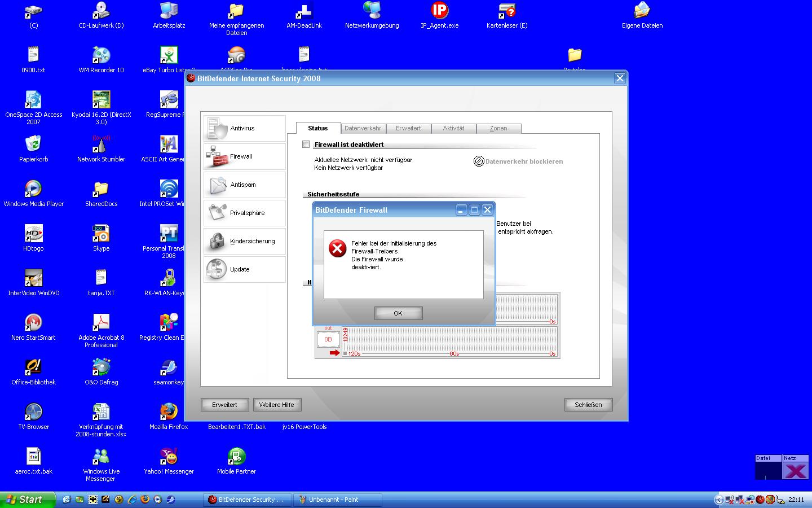Switch to Unbenannt - Paint taskbar button
This screenshot has width=812, height=508.
click(x=338, y=500)
